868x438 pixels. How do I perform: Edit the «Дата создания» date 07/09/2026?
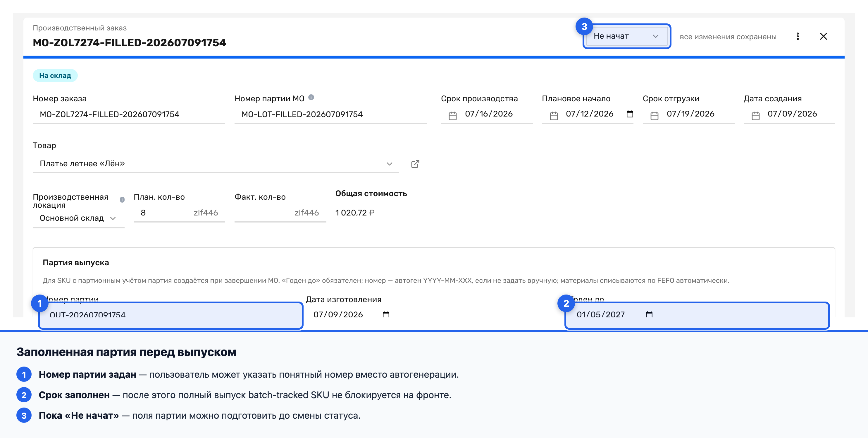(x=792, y=114)
